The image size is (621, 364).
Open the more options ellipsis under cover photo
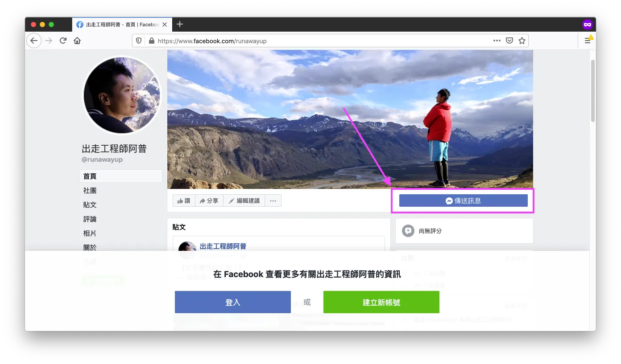(x=273, y=201)
